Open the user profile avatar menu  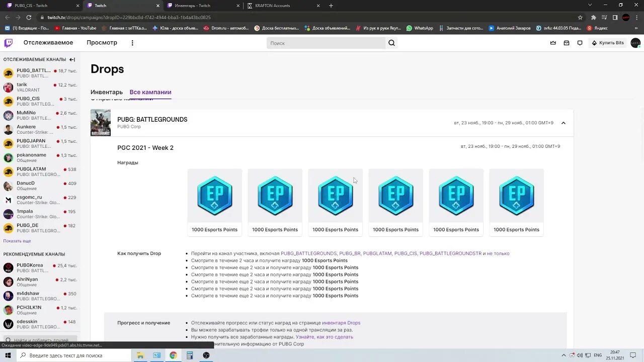coord(635,43)
